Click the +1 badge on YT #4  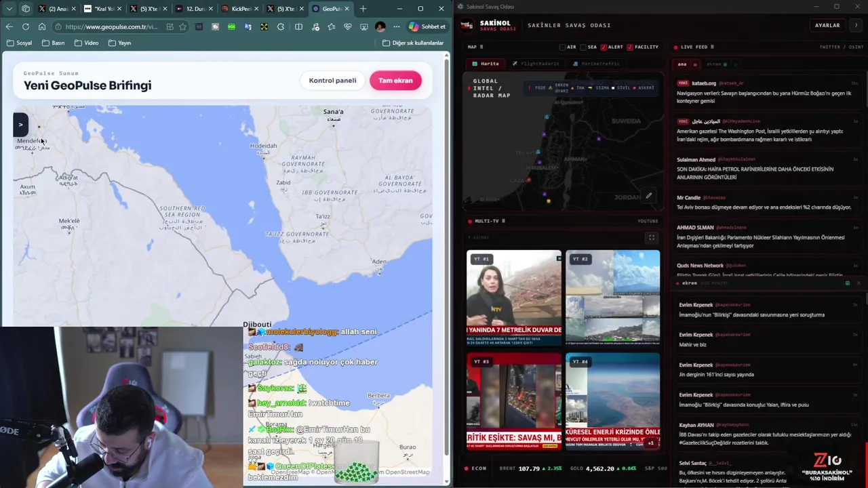[650, 443]
